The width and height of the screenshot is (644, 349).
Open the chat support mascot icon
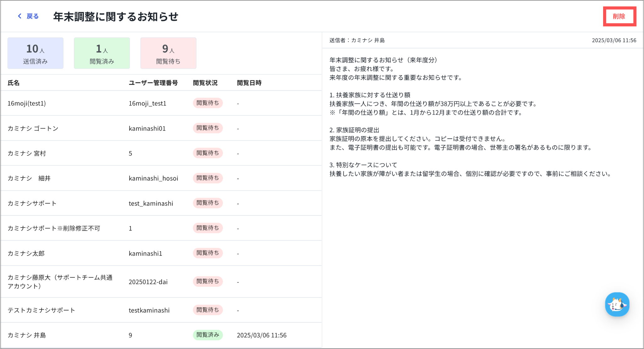point(617,304)
